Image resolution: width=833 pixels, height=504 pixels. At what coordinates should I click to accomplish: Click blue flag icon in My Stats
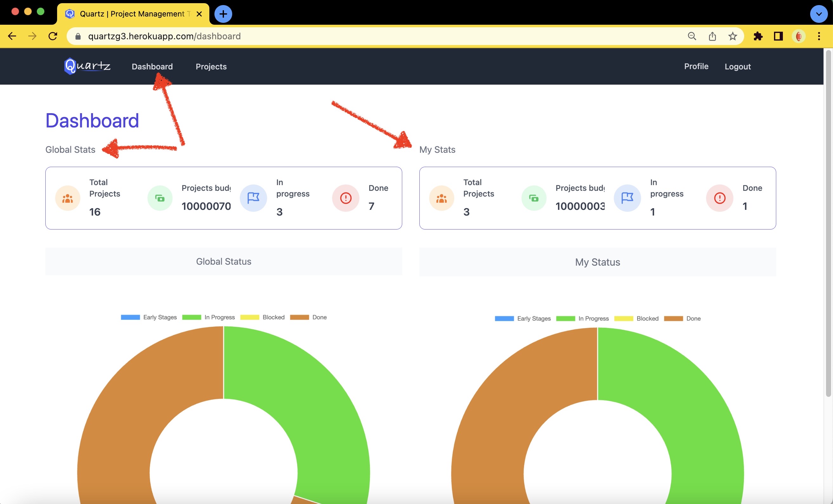coord(627,198)
